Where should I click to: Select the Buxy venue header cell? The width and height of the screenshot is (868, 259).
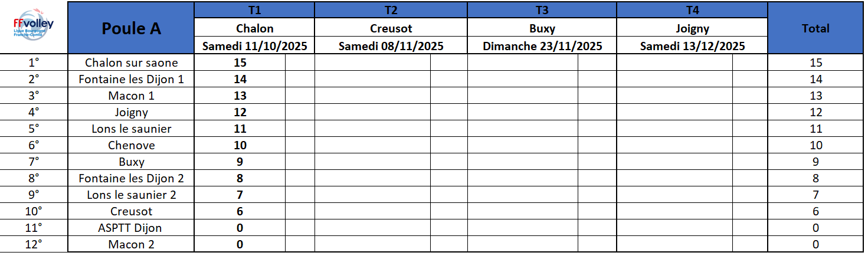click(x=542, y=28)
